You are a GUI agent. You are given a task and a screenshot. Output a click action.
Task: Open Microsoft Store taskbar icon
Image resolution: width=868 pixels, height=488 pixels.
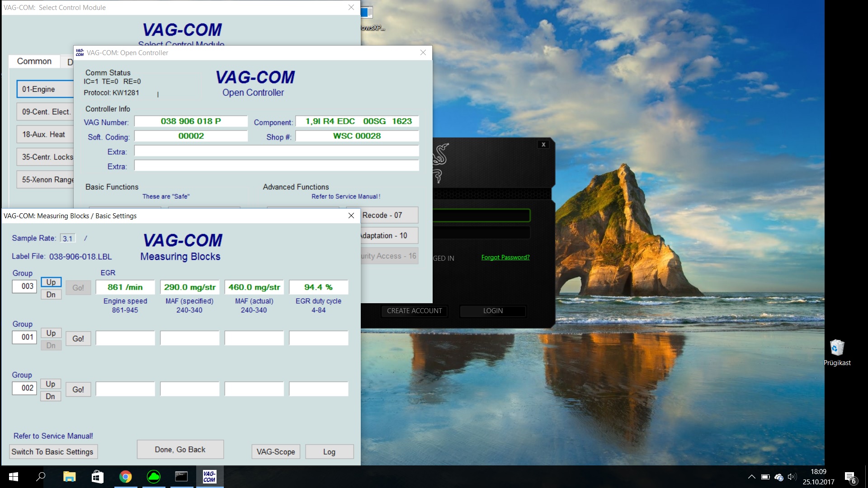pos(97,477)
